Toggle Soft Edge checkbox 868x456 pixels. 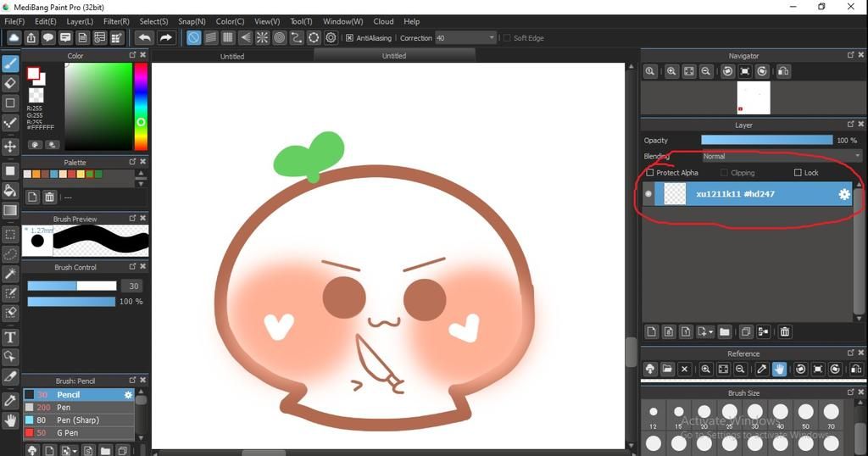click(x=507, y=38)
